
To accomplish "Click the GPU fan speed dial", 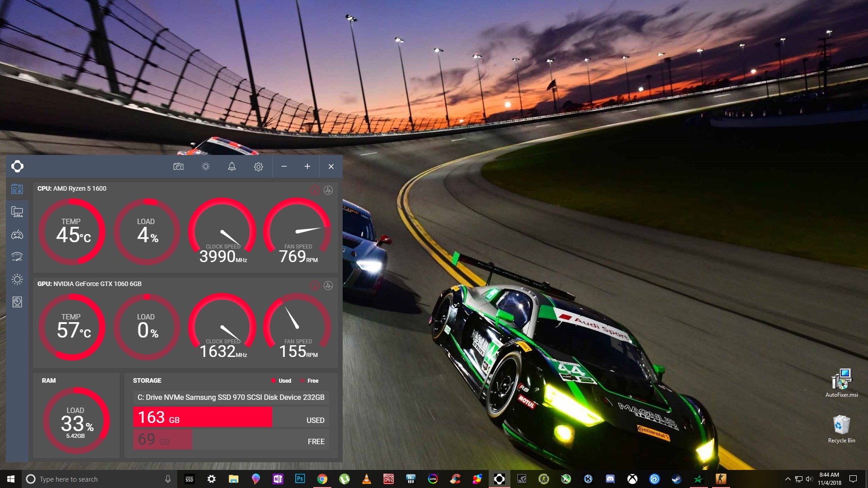I will 297,327.
